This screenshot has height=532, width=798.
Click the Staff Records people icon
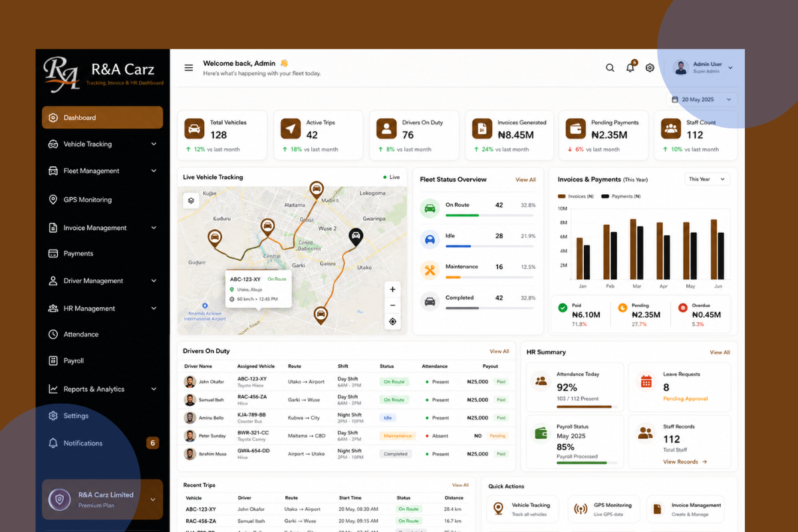tap(646, 433)
